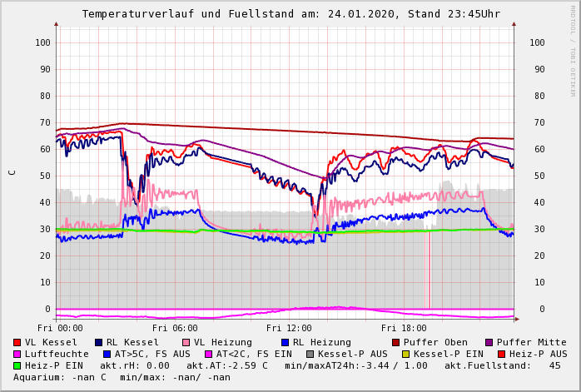This screenshot has width=581, height=392.
Task: Select the yellow Kessel-P EIN swatch
Action: (405, 354)
